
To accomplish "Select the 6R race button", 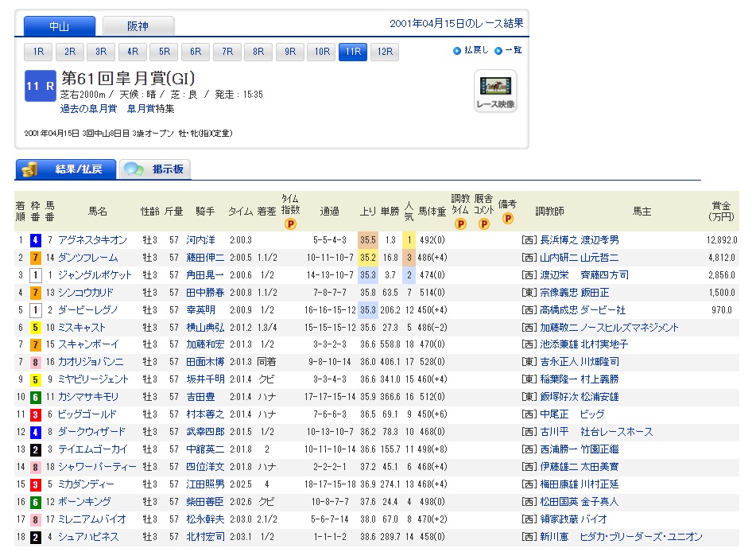I will [196, 52].
